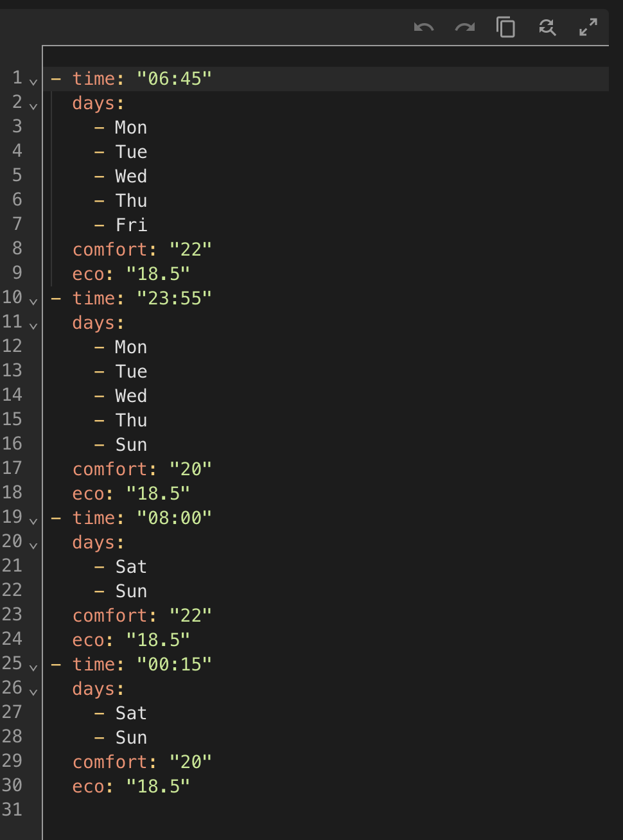Click line number 31 in the gutter
Image resolution: width=623 pixels, height=840 pixels.
click(12, 810)
